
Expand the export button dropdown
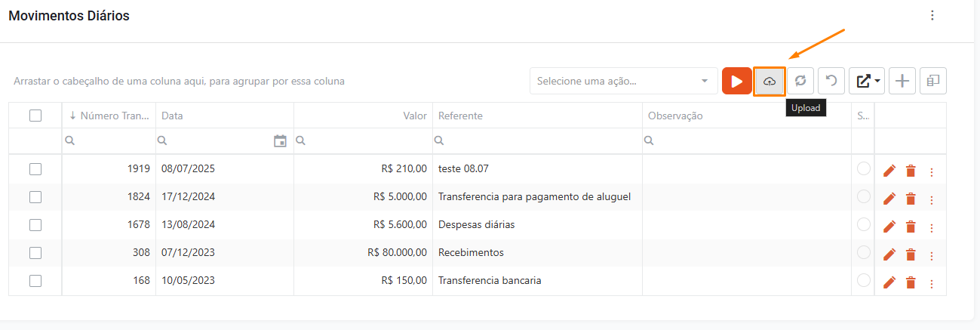[x=867, y=81]
